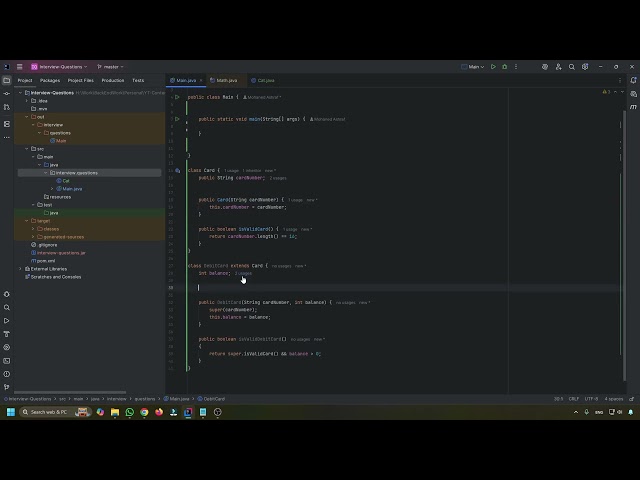The height and width of the screenshot is (480, 640).
Task: Switch to the Math.java editor tab
Action: click(x=227, y=80)
